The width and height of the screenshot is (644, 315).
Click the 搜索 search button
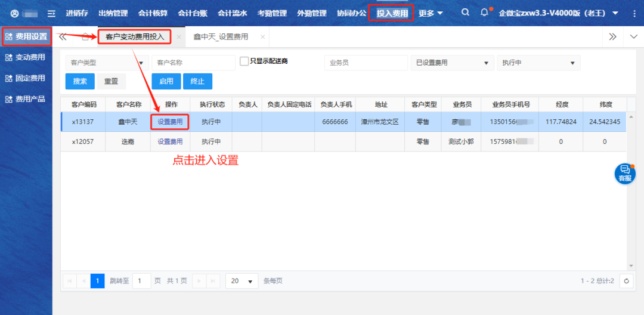tap(80, 81)
